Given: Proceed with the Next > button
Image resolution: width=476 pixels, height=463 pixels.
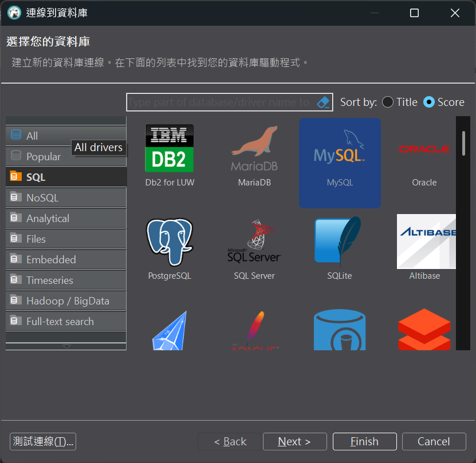Looking at the screenshot, I should [295, 441].
